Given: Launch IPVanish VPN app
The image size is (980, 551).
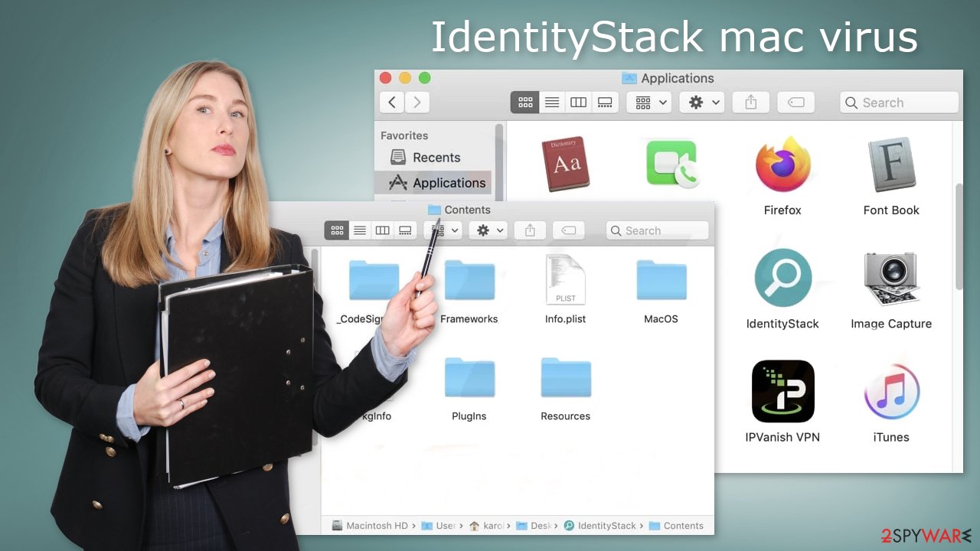Looking at the screenshot, I should (782, 391).
